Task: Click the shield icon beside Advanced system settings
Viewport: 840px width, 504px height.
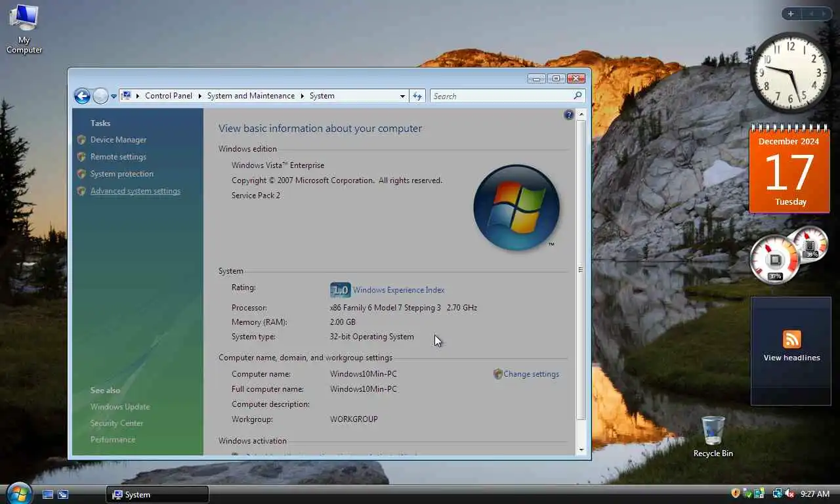Action: 81,191
